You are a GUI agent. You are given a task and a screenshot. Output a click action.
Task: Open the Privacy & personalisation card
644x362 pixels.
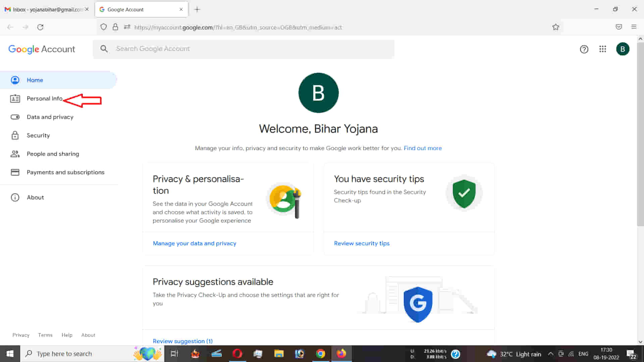click(228, 209)
